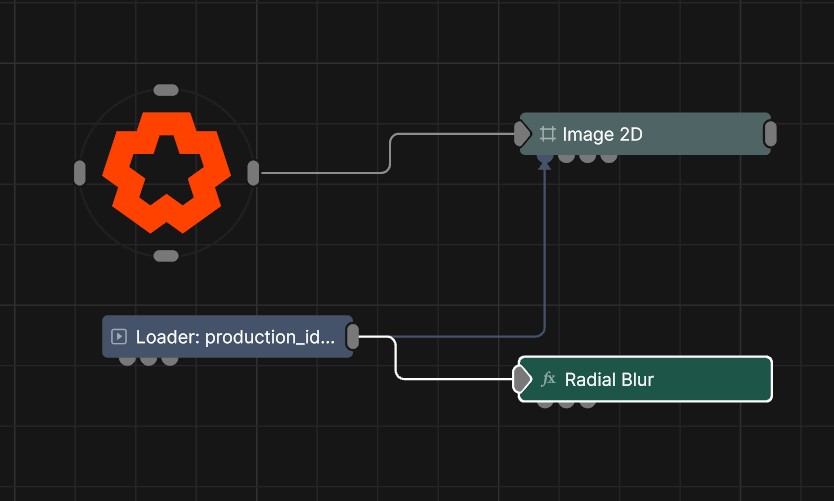Click the play icon on Loader node
834x501 pixels.
[x=119, y=337]
